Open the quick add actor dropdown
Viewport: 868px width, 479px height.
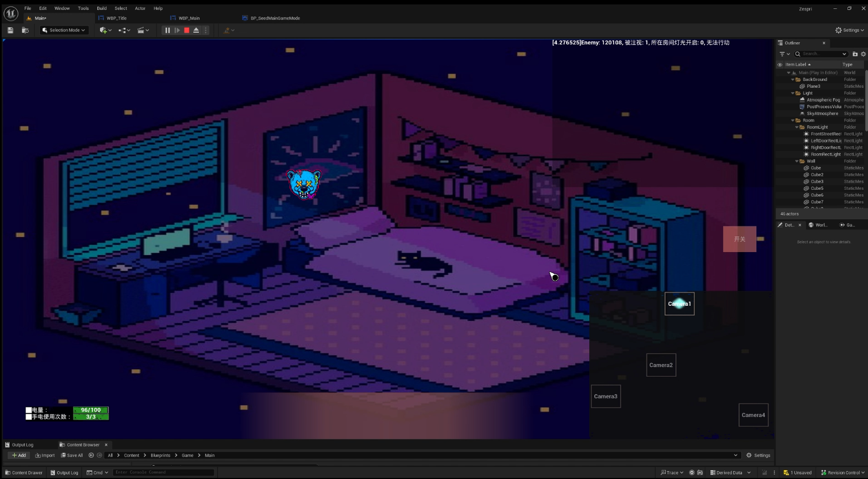click(x=105, y=30)
